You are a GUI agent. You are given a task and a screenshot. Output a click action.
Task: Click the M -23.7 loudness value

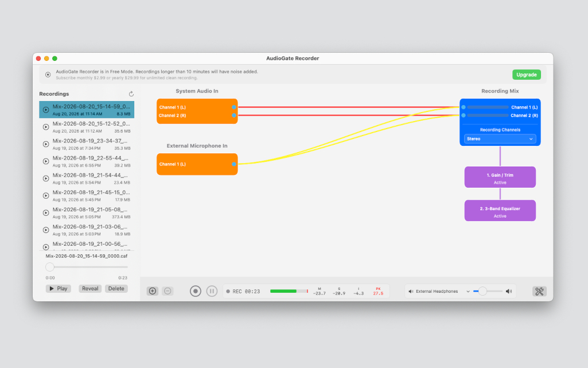[320, 292]
